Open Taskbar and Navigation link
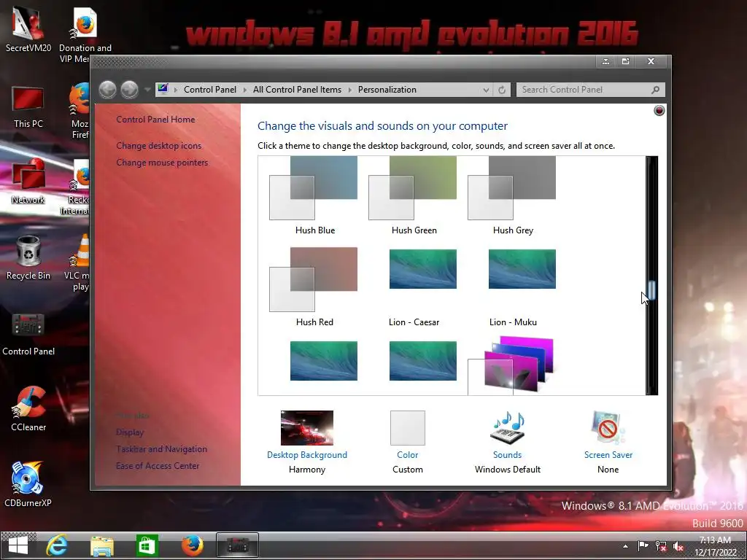 [161, 449]
